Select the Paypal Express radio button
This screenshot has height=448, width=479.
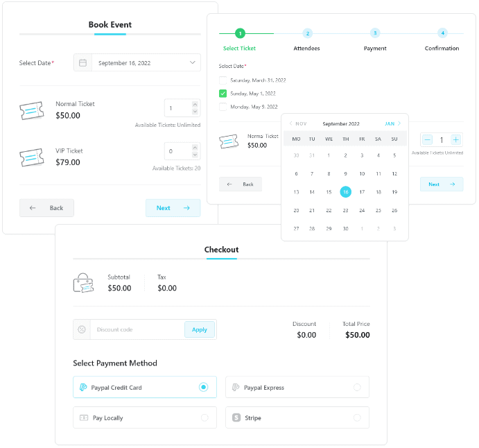click(357, 388)
